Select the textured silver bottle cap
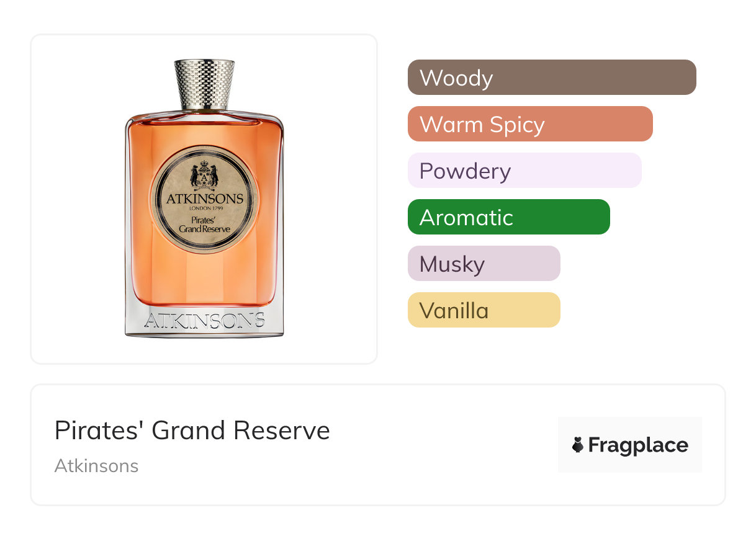Viewport: 756px width, 536px height. pos(204,84)
